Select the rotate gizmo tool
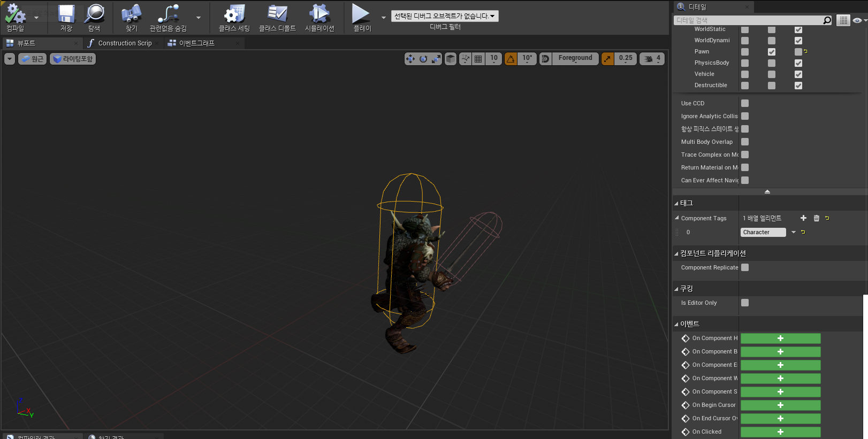Viewport: 868px width, 439px height. pos(423,59)
